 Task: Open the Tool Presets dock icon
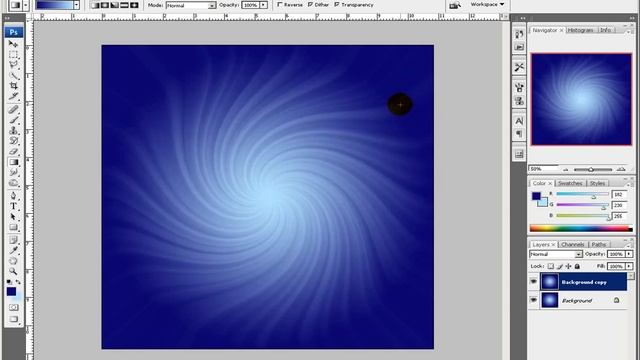(x=519, y=67)
